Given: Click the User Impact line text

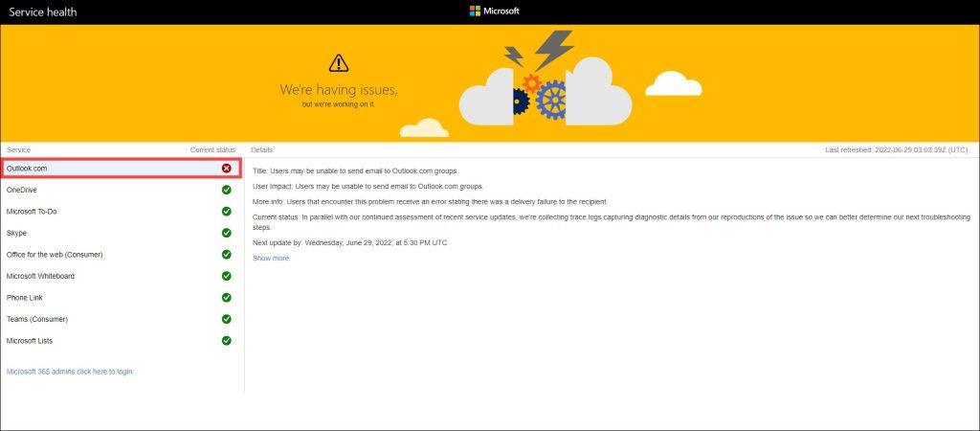Looking at the screenshot, I should tap(368, 187).
